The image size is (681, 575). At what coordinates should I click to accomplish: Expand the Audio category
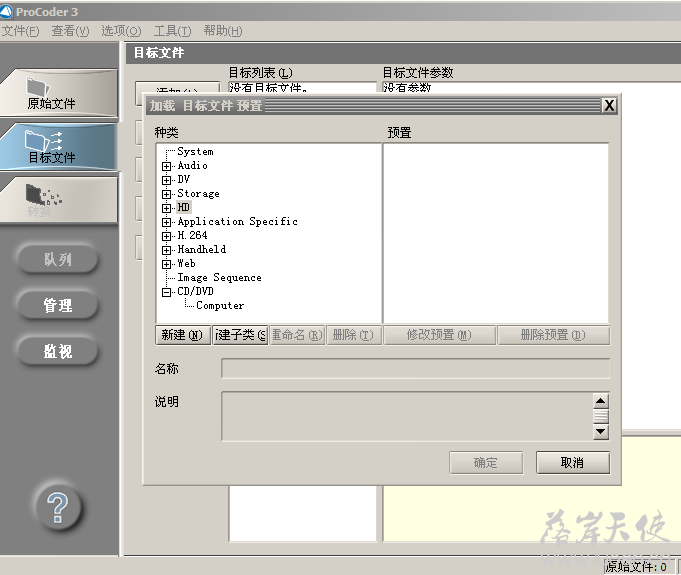pyautogui.click(x=166, y=166)
